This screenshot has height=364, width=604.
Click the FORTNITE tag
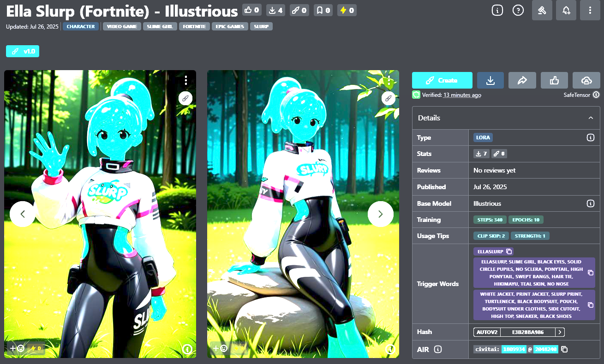pos(195,27)
